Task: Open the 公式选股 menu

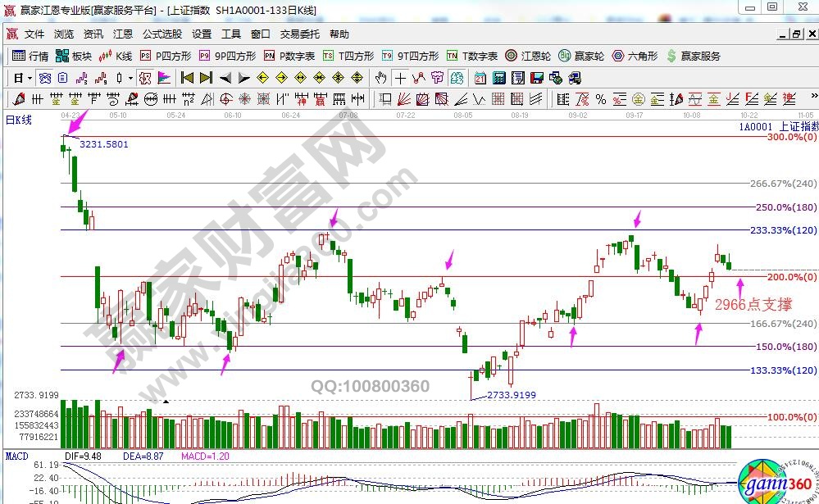Action: [162, 34]
